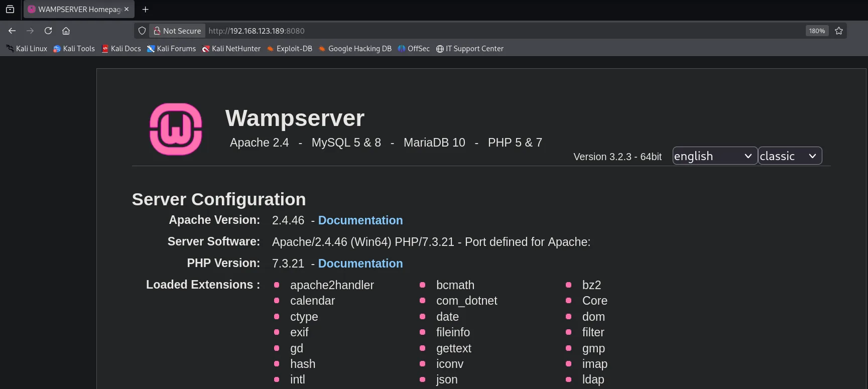This screenshot has height=389, width=868.
Task: Open the Kali Forums bookmark
Action: tap(171, 49)
